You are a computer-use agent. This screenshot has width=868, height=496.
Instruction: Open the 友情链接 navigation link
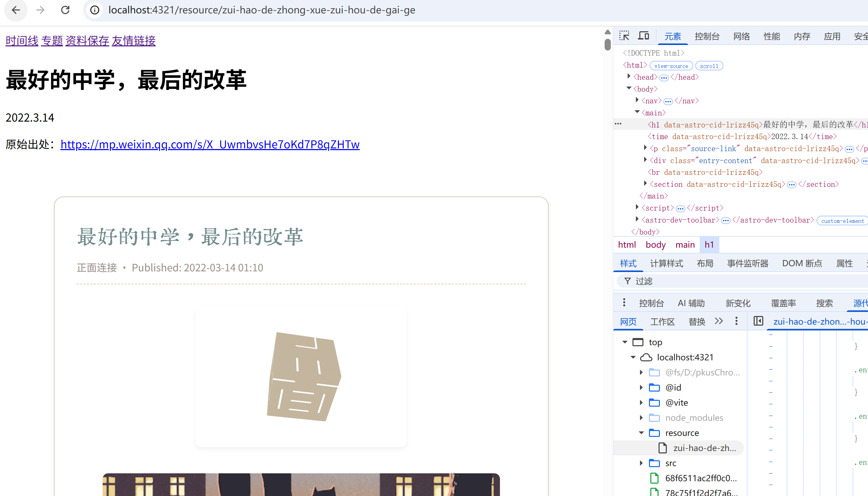click(x=134, y=41)
